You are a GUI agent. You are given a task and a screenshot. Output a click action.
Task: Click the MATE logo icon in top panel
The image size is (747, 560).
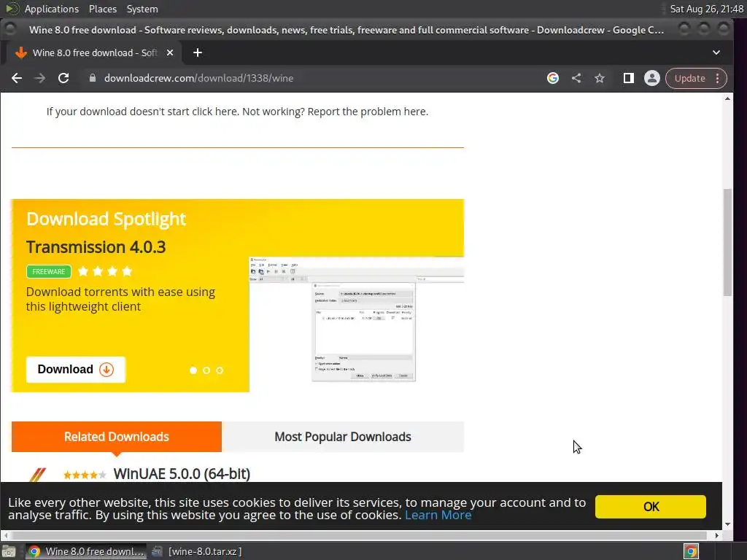[x=12, y=9]
